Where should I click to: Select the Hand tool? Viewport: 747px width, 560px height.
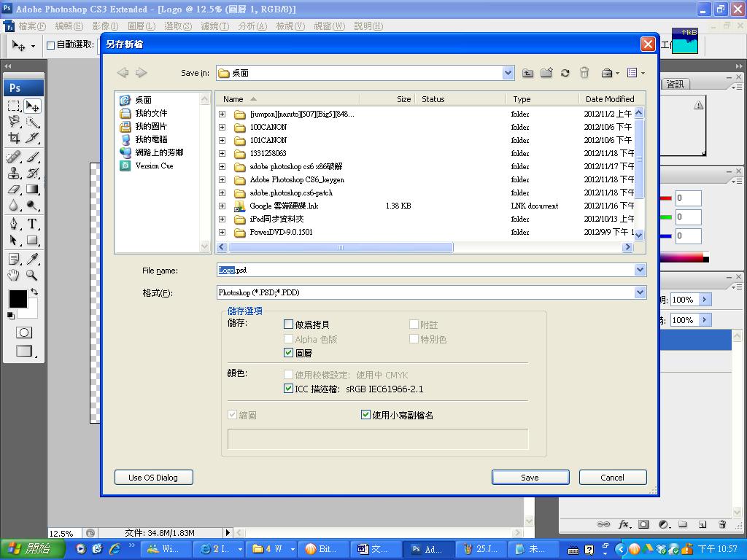[x=15, y=275]
